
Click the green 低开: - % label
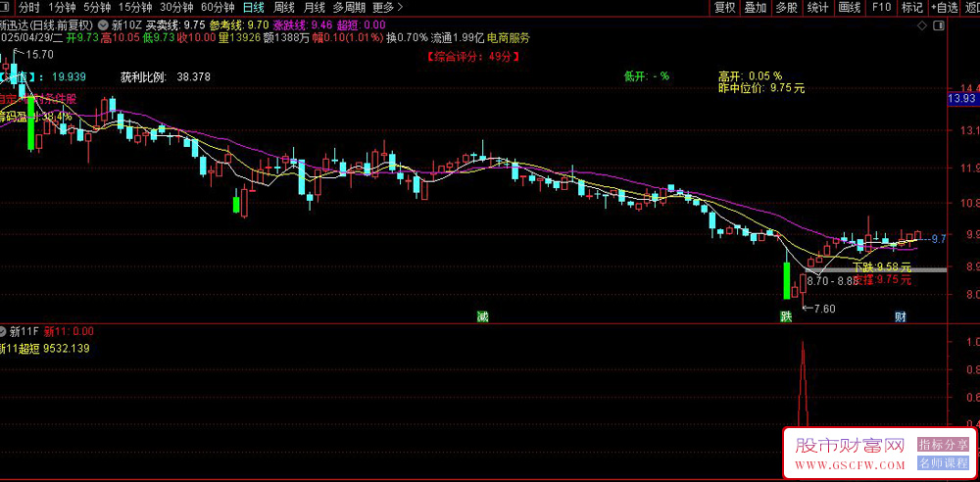click(x=646, y=75)
